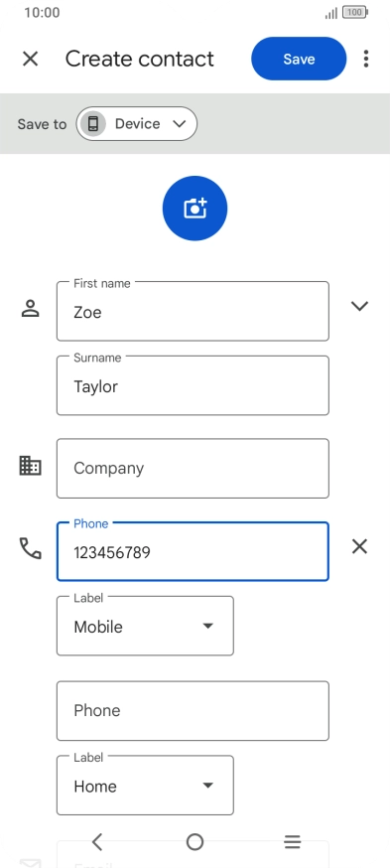The image size is (390, 868).
Task: Focus the Company input field
Action: coord(193,469)
